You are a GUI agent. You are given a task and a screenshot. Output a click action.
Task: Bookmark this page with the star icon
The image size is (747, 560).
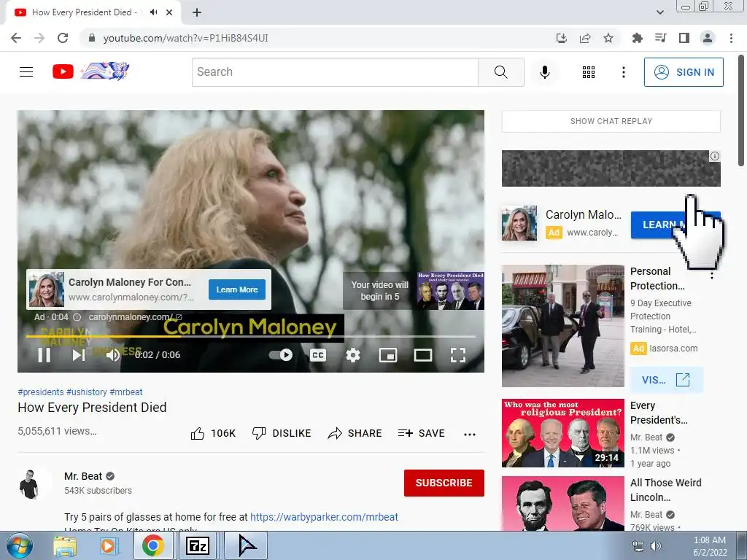coord(608,38)
